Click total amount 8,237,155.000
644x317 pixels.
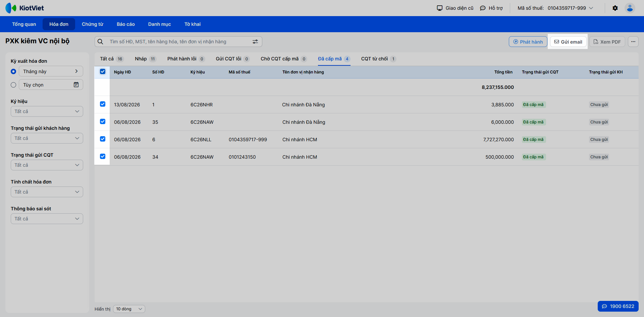(498, 87)
